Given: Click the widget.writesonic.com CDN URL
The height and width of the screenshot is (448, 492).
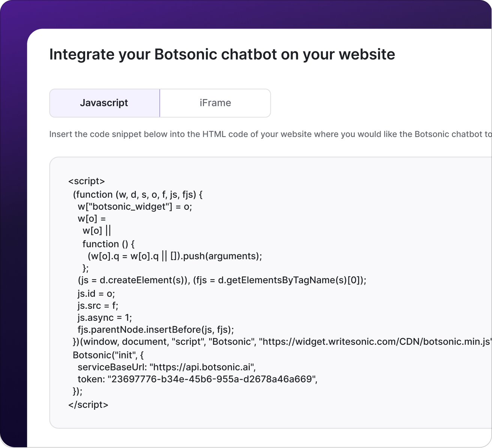Looking at the screenshot, I should tap(375, 341).
